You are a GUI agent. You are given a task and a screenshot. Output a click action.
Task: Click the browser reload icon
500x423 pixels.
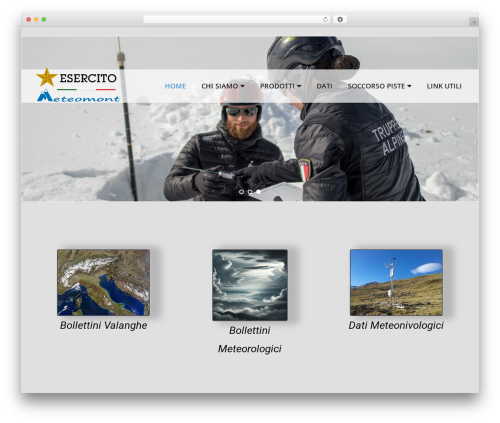click(325, 20)
